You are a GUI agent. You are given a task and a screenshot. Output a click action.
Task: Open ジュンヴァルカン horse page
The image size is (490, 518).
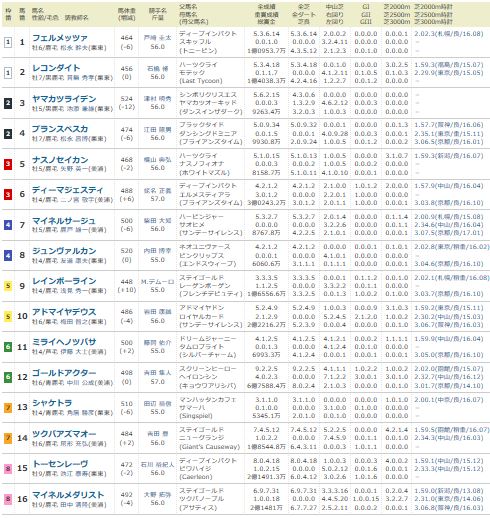64,251
